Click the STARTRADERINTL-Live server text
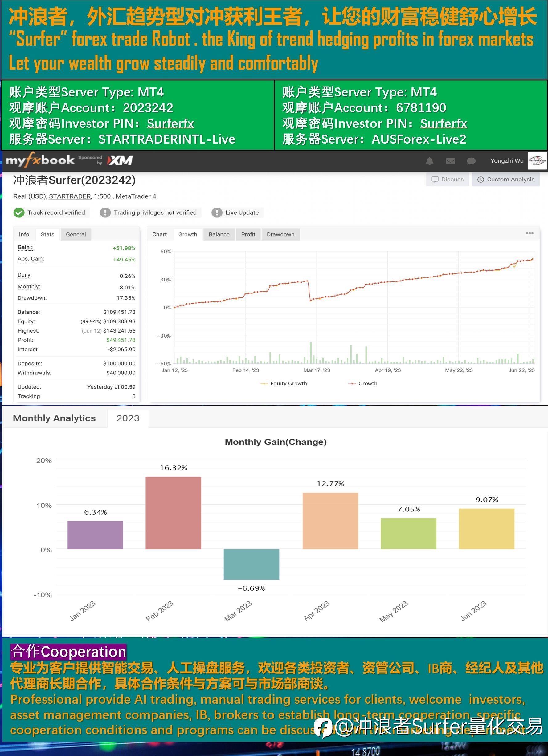The image size is (548, 756). point(167,139)
